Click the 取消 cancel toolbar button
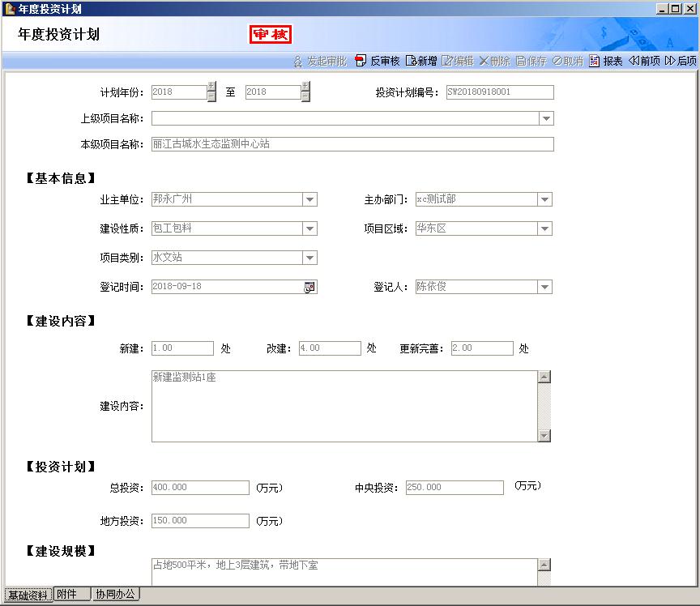Viewport: 700px width, 606px height. click(x=568, y=61)
